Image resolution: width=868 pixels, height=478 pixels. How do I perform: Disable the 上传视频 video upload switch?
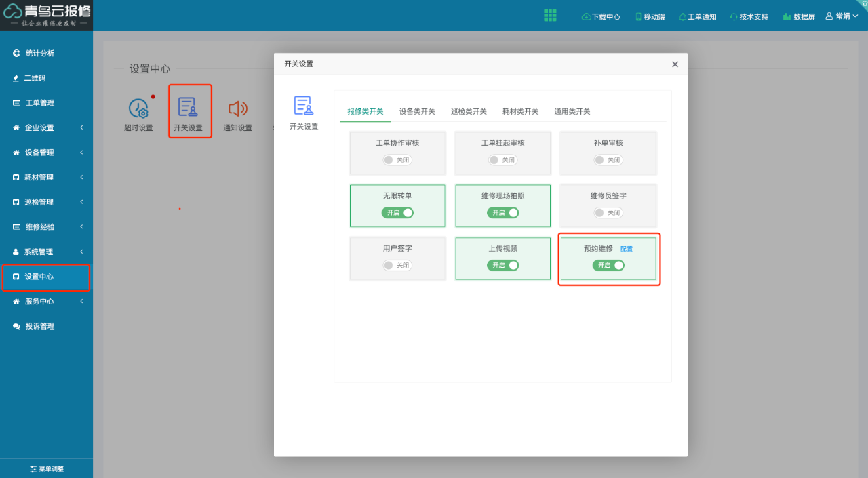502,265
